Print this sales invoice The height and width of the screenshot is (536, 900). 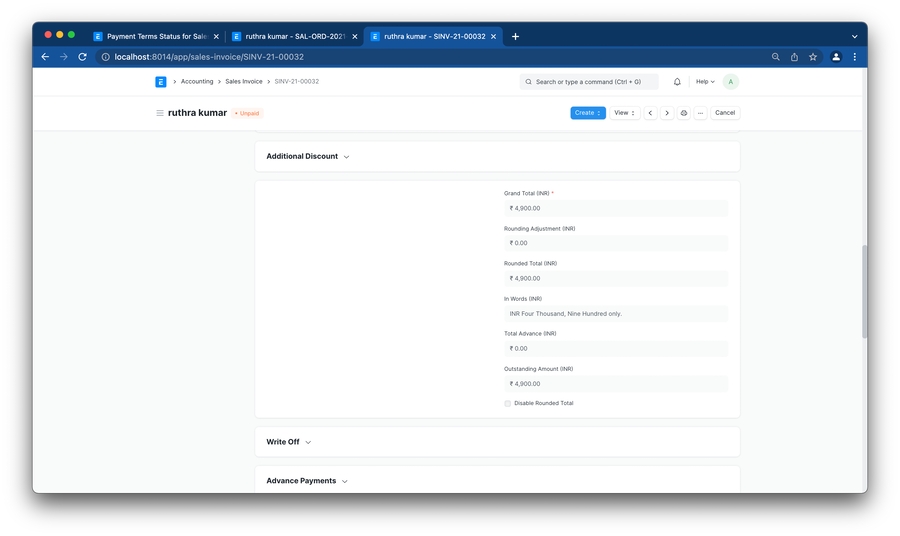[x=684, y=113]
